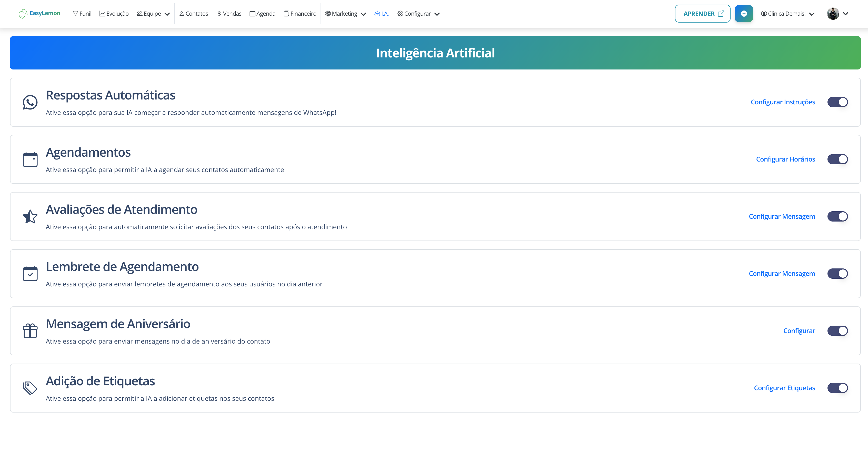Screen dimensions: 868x451
Task: Click the tags icon beside Adição de Etiquetas
Action: click(30, 388)
